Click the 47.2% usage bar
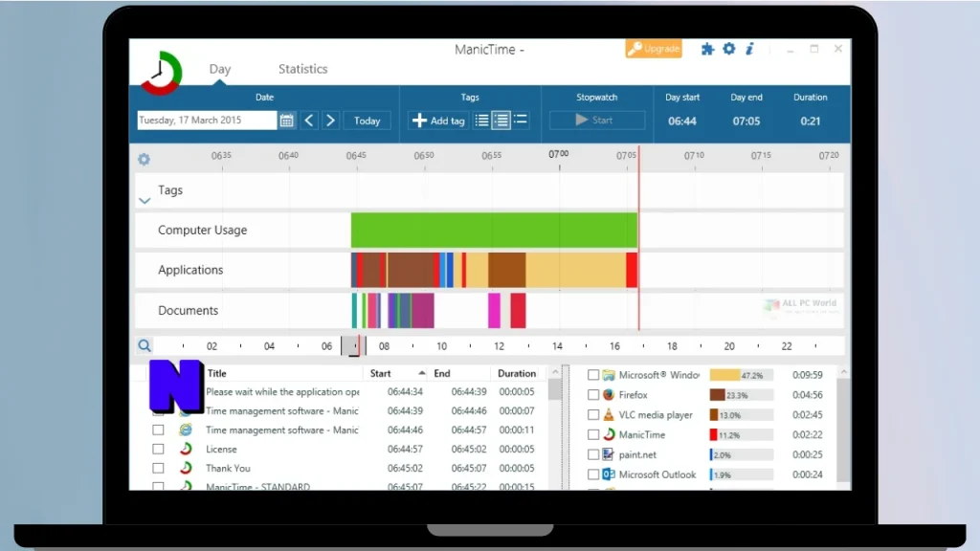The image size is (980, 551). point(742,375)
